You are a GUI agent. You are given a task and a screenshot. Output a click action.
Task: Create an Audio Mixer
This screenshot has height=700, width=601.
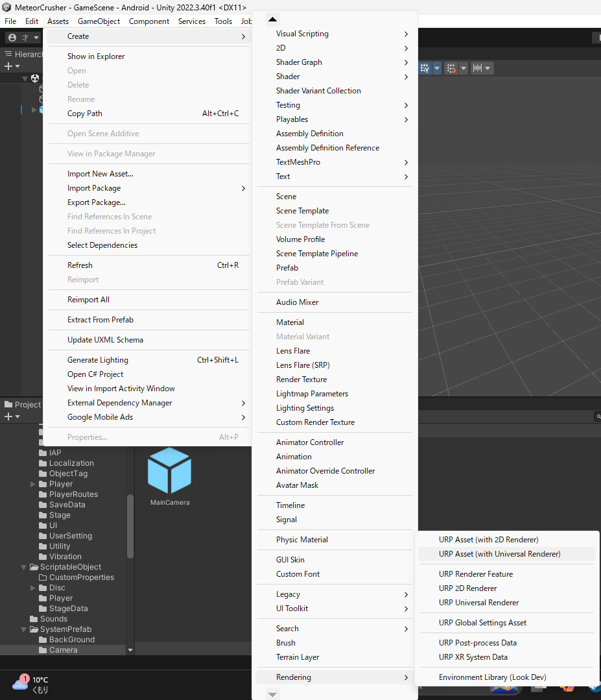(335, 302)
